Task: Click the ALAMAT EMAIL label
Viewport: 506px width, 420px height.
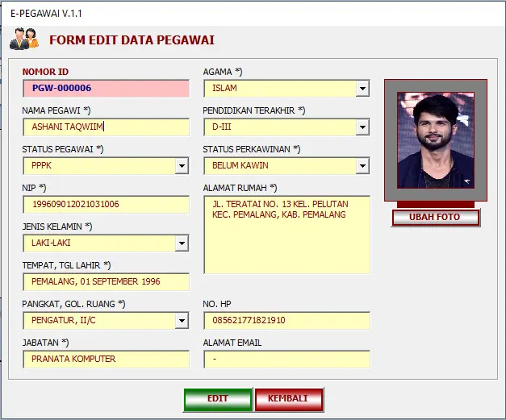Action: pyautogui.click(x=232, y=343)
